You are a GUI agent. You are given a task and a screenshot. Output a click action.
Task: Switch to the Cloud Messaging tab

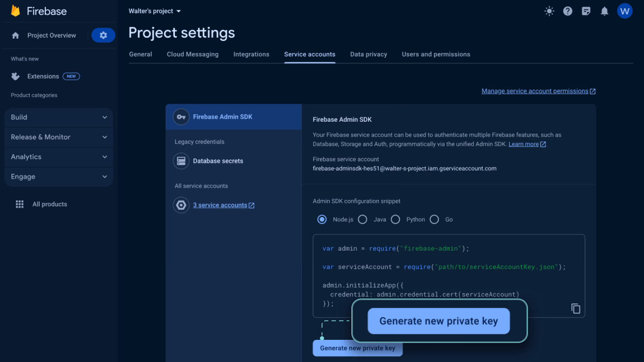click(x=192, y=54)
